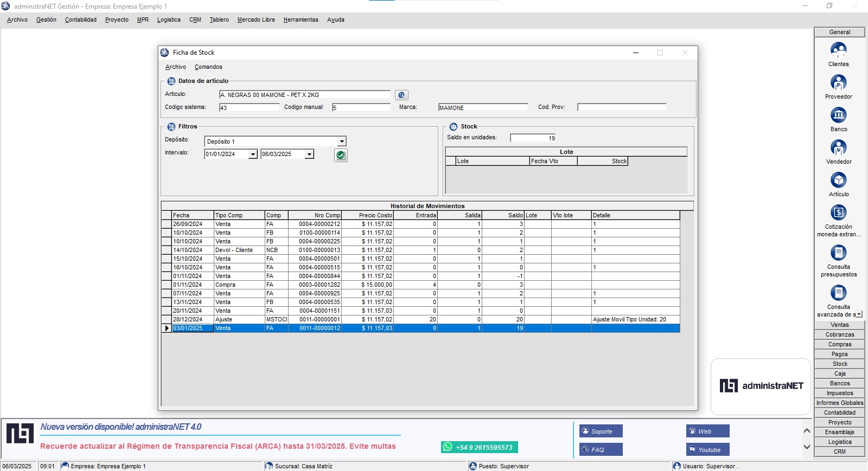The height and width of the screenshot is (471, 868).
Task: Select the Compra row dated 01/11/2024
Action: (x=420, y=285)
